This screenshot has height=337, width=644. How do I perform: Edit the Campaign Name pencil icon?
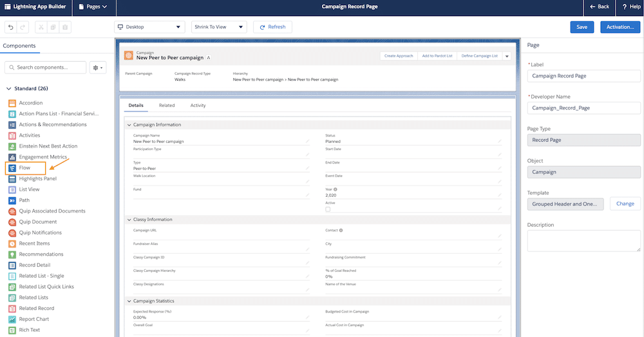point(307,141)
